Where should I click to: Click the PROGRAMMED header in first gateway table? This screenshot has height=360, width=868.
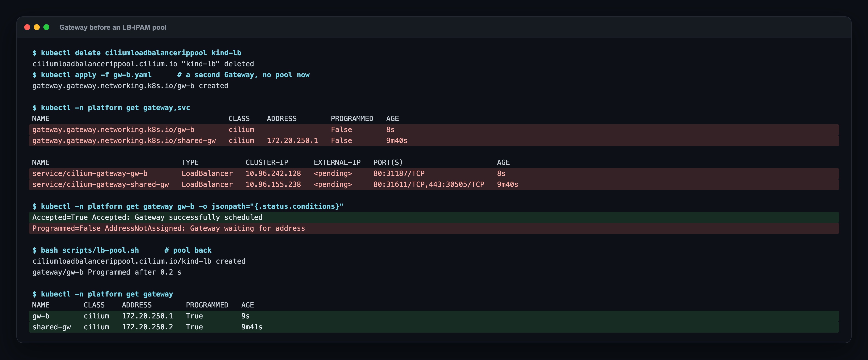tap(352, 119)
